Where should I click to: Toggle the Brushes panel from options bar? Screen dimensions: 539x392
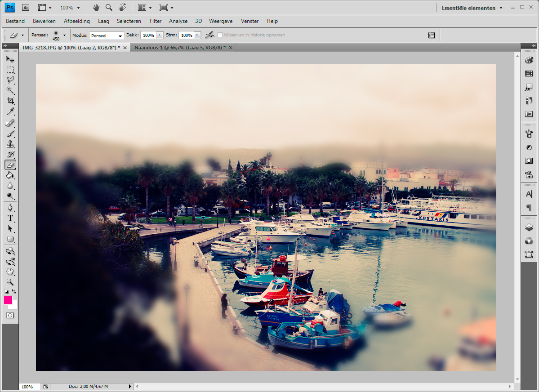tap(432, 35)
